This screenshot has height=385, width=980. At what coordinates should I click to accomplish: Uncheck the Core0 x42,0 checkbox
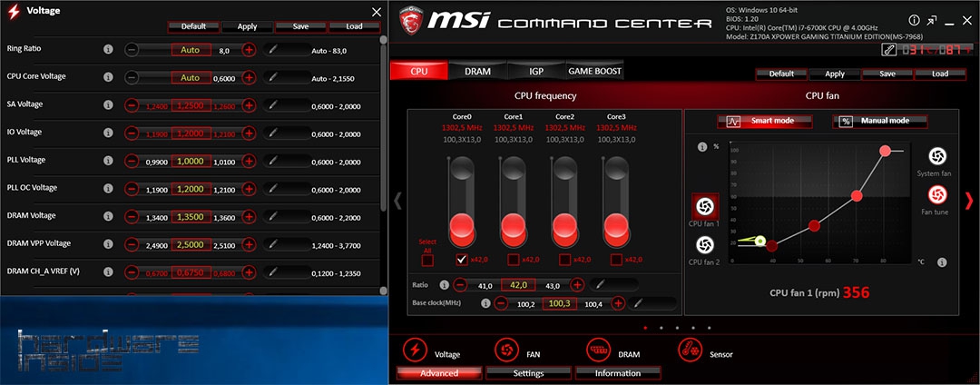click(462, 260)
